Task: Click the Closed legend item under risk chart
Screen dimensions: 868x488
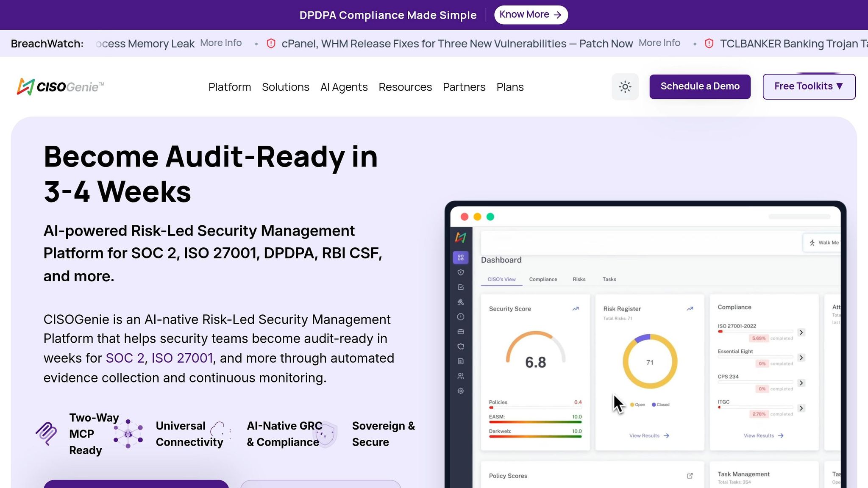Action: [661, 405]
